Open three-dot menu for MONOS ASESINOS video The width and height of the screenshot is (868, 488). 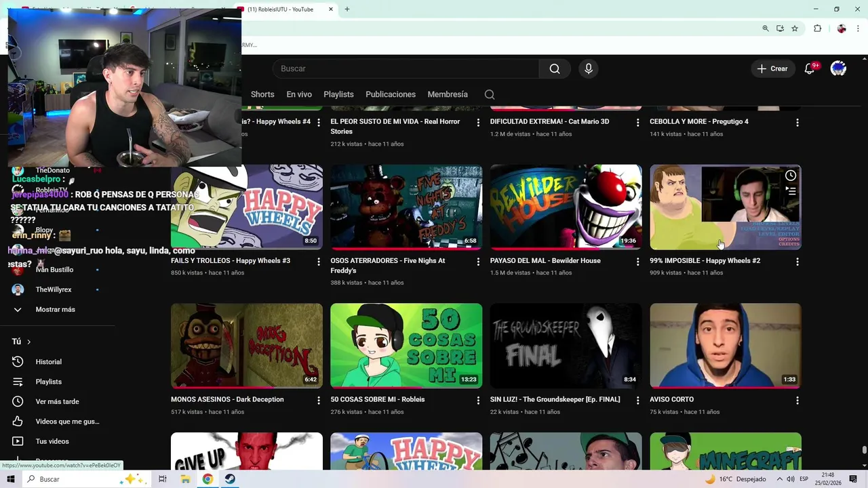tap(319, 401)
